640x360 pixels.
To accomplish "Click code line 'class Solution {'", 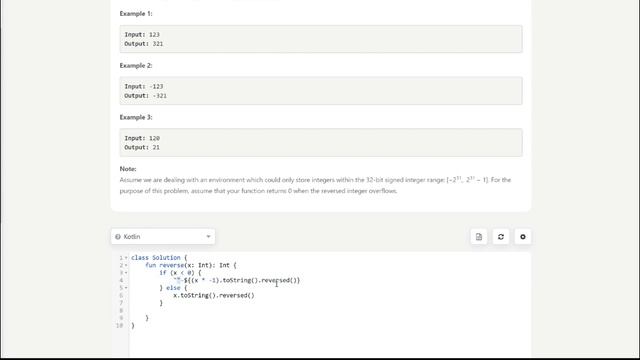I will pos(159,258).
